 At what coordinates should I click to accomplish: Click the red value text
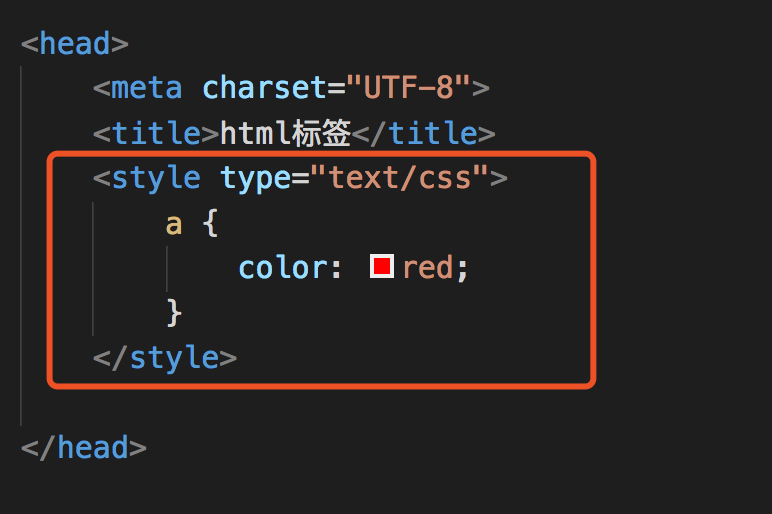point(428,267)
